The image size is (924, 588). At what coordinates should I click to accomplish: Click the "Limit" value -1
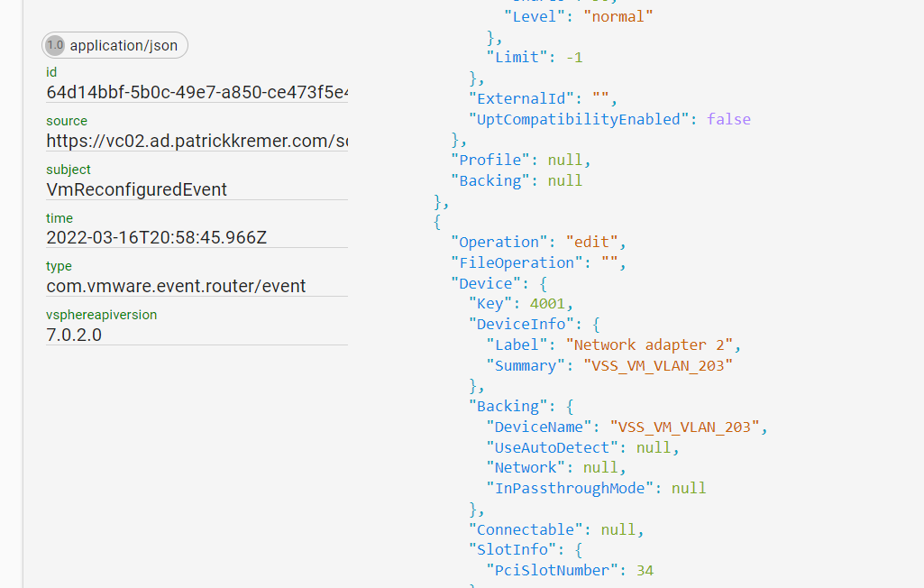(x=574, y=57)
